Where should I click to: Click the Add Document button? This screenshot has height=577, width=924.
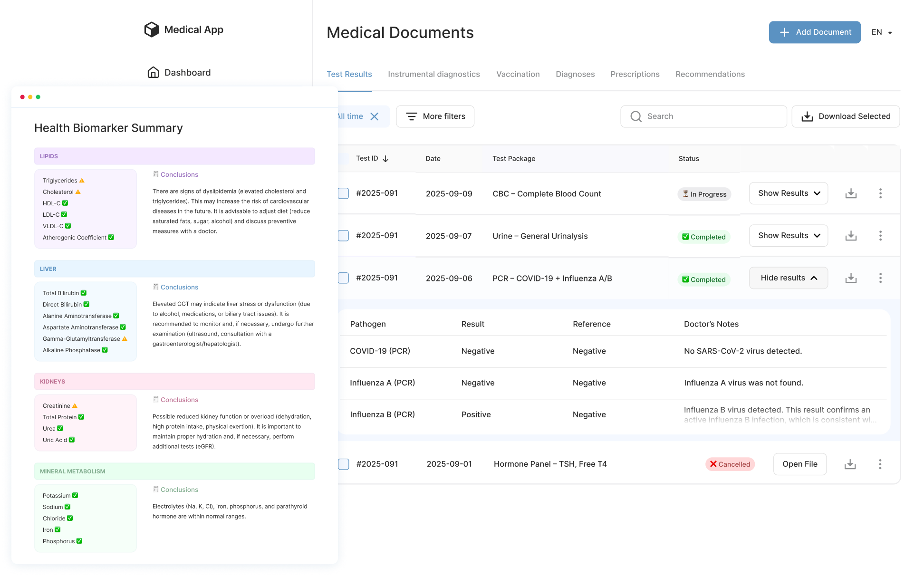pos(814,32)
